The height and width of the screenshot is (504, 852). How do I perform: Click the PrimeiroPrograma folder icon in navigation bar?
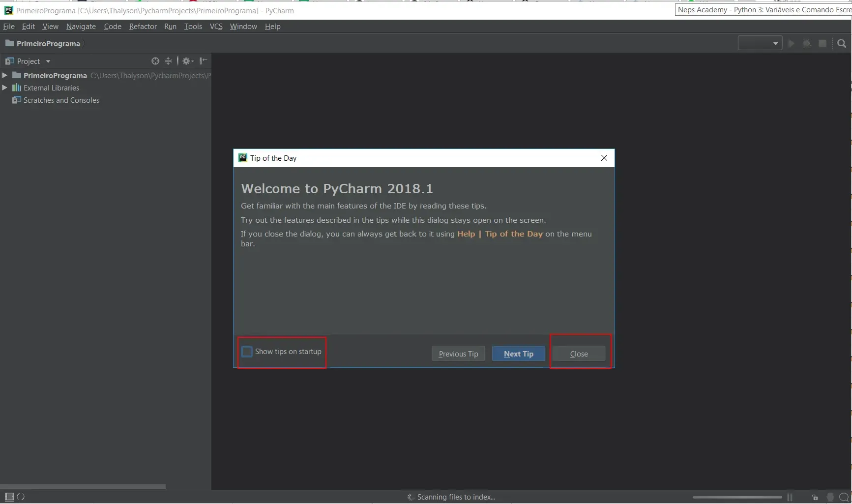point(9,43)
